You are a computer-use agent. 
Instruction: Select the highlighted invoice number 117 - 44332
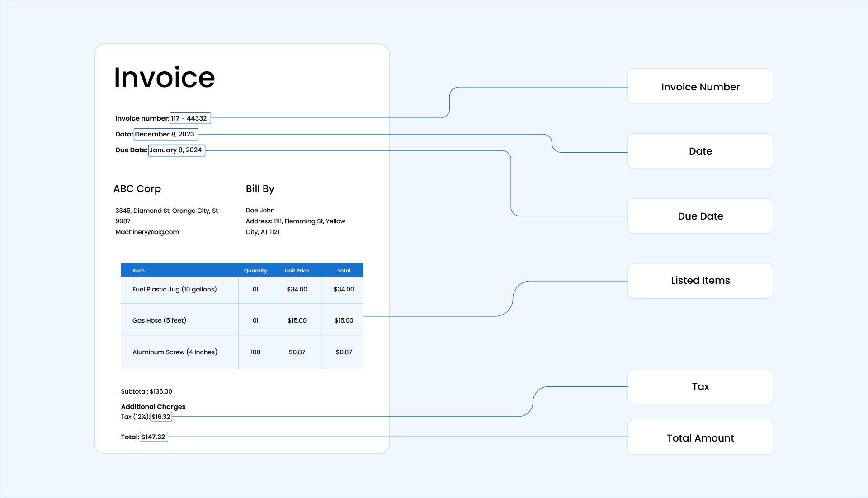[190, 118]
